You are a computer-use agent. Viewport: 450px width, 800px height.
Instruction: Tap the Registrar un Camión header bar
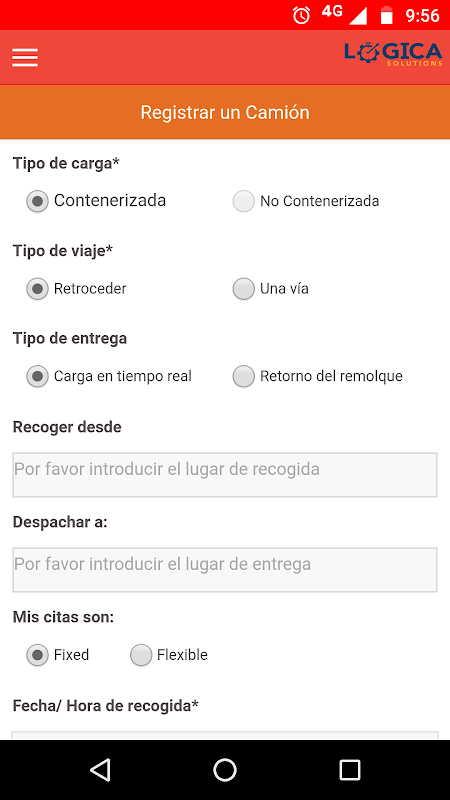(x=225, y=112)
